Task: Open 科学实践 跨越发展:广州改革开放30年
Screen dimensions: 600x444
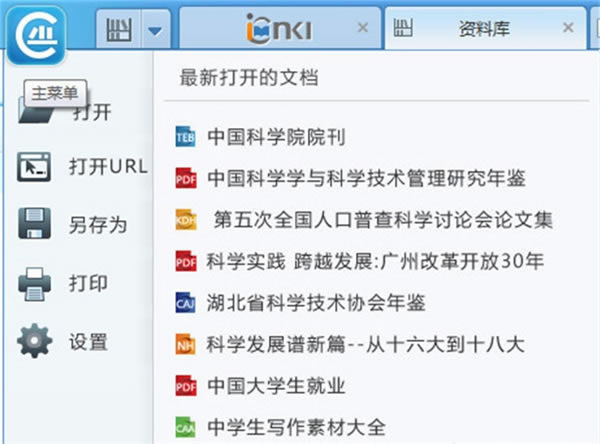Action: [x=375, y=261]
